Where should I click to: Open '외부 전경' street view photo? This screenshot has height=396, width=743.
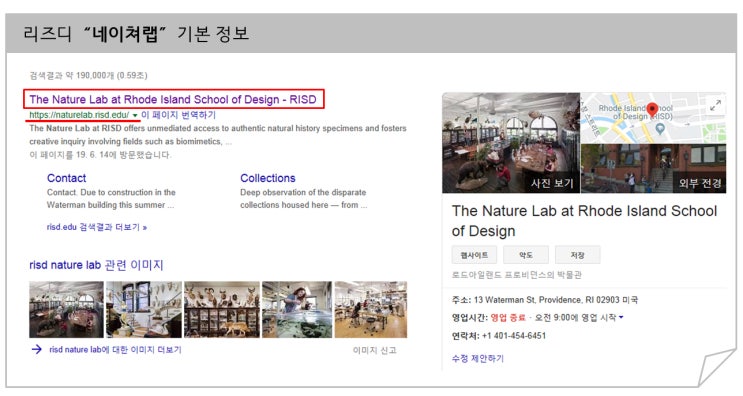point(653,169)
